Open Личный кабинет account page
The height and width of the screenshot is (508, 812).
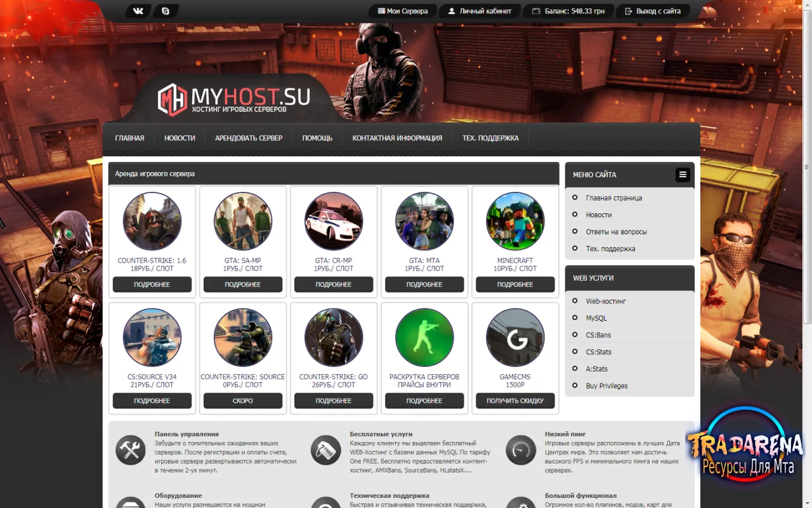(x=480, y=11)
